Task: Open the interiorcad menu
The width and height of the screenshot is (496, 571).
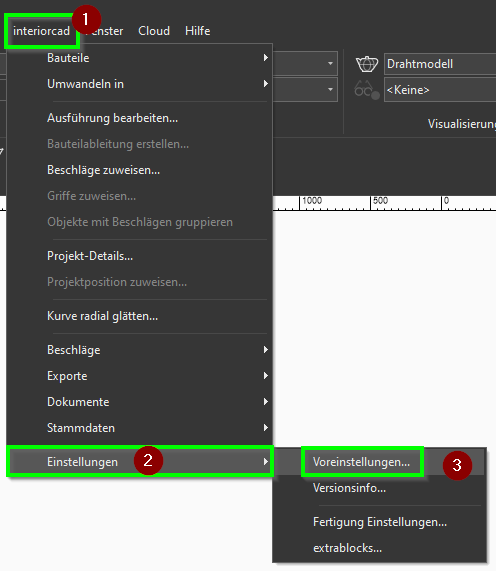Action: click(x=42, y=31)
